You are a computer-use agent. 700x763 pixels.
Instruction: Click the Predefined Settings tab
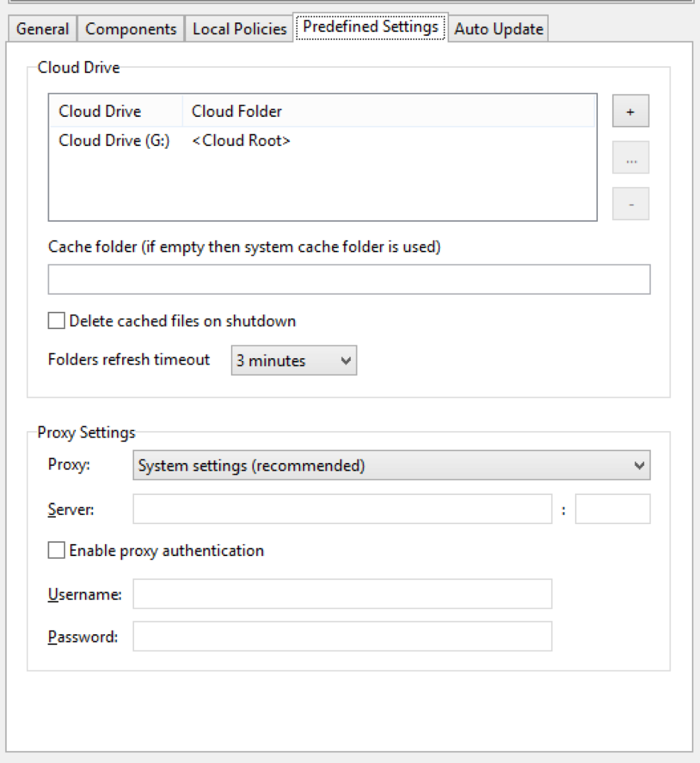click(370, 28)
